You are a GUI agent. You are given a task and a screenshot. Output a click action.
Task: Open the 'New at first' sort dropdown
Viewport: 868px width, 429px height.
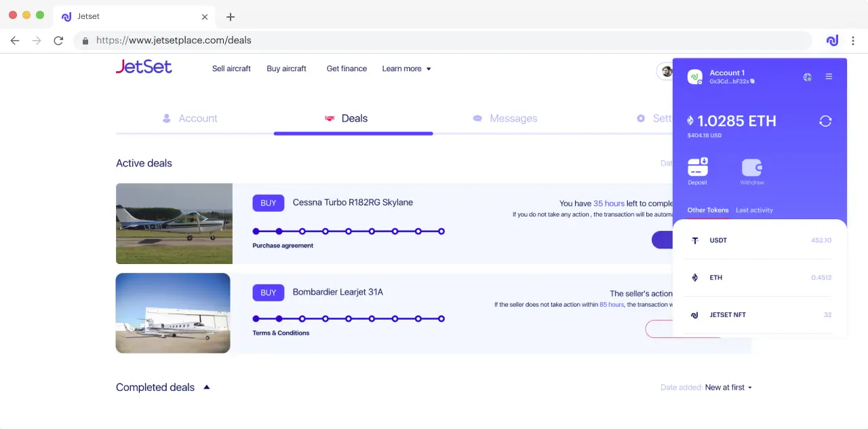(728, 388)
